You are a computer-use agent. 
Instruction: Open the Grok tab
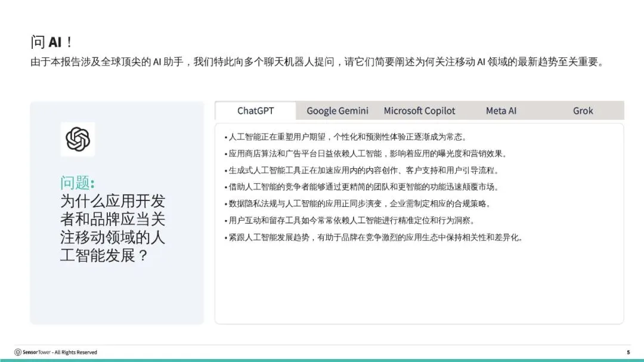(x=583, y=111)
